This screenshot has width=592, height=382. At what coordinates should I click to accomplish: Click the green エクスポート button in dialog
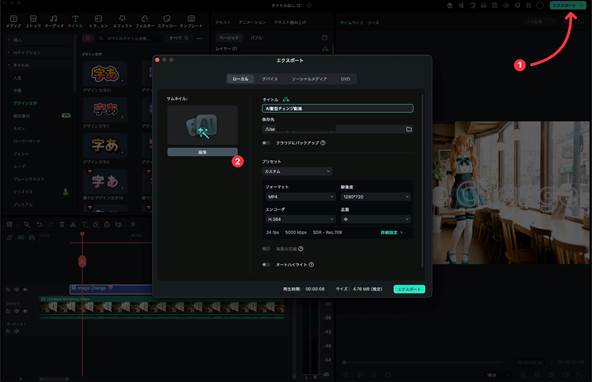[x=409, y=289]
